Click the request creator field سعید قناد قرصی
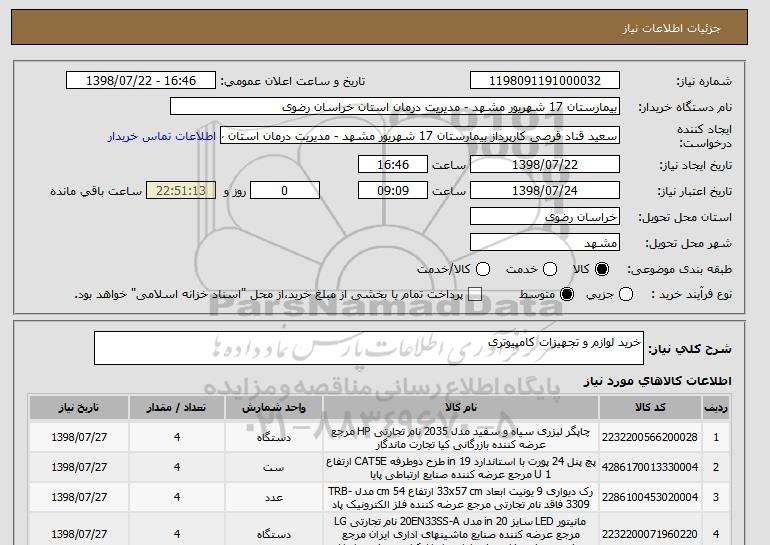This screenshot has width=770, height=545. click(x=420, y=136)
